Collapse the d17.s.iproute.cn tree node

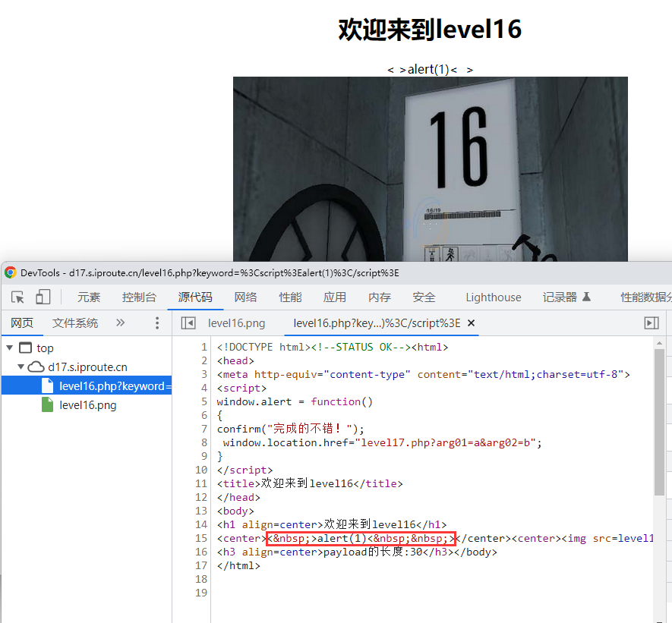(21, 366)
